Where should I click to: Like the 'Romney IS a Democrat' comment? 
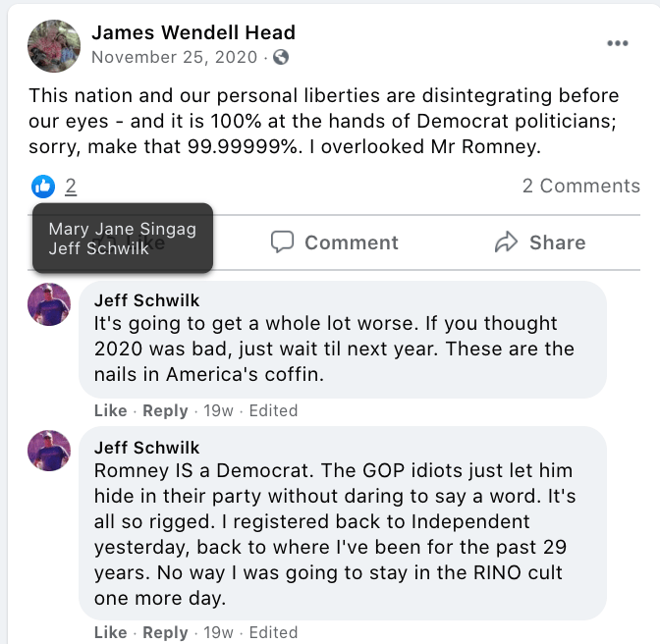click(x=110, y=632)
